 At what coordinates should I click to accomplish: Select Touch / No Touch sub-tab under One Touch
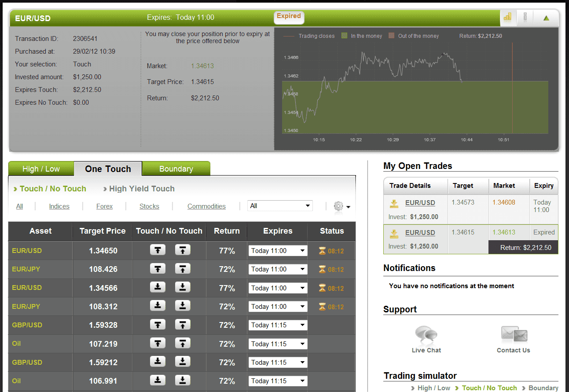pyautogui.click(x=53, y=189)
